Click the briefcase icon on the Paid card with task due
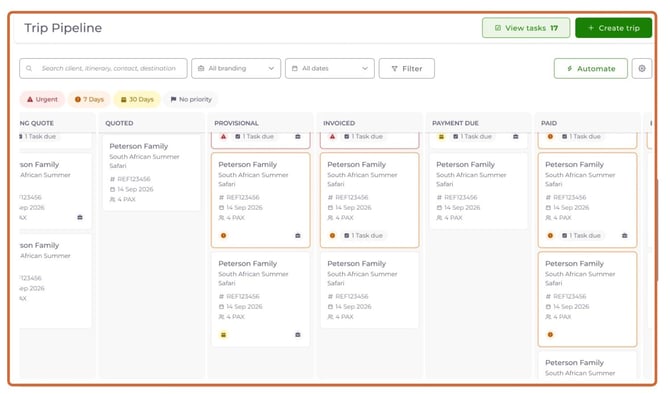The height and width of the screenshot is (394, 670). click(x=625, y=235)
